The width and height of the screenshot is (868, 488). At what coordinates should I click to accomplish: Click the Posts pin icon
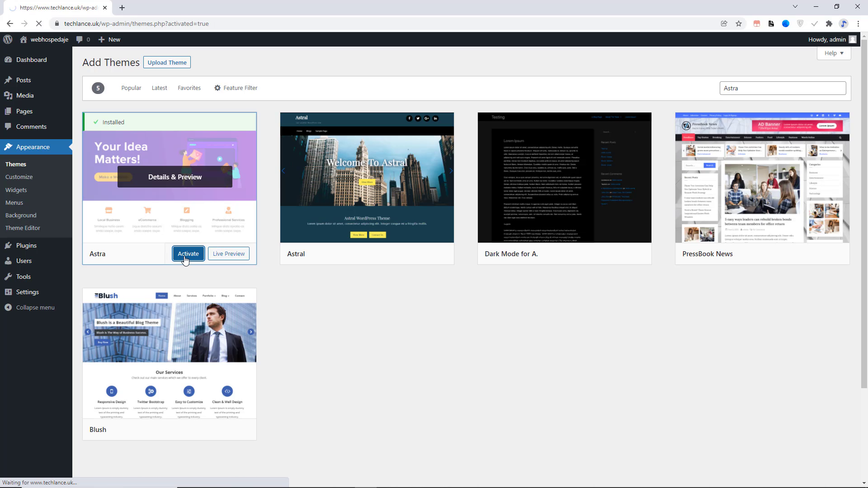8,80
